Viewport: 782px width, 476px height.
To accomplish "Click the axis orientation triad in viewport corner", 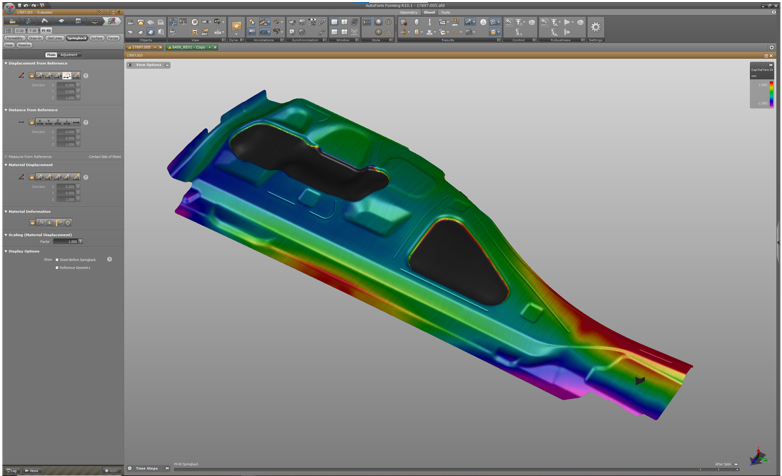I will pyautogui.click(x=758, y=456).
